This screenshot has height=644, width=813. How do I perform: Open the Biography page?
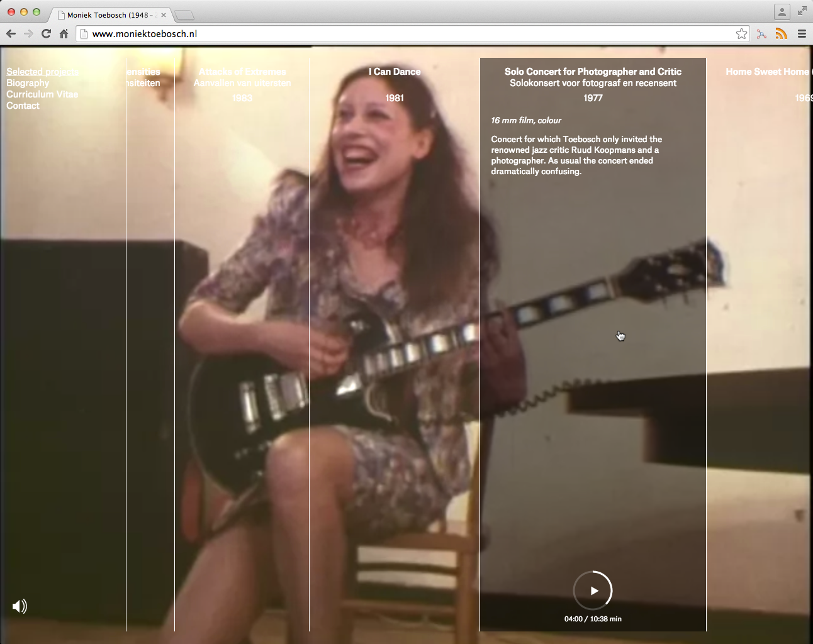[28, 83]
